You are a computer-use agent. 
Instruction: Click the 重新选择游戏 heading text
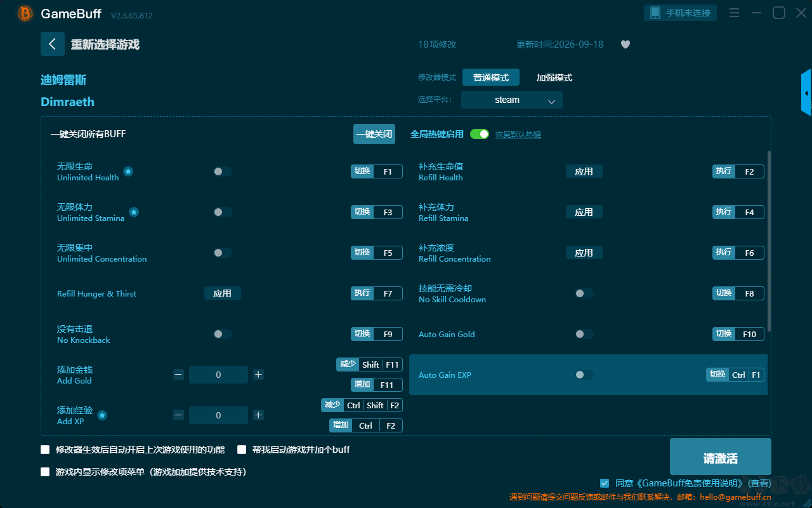click(x=105, y=44)
